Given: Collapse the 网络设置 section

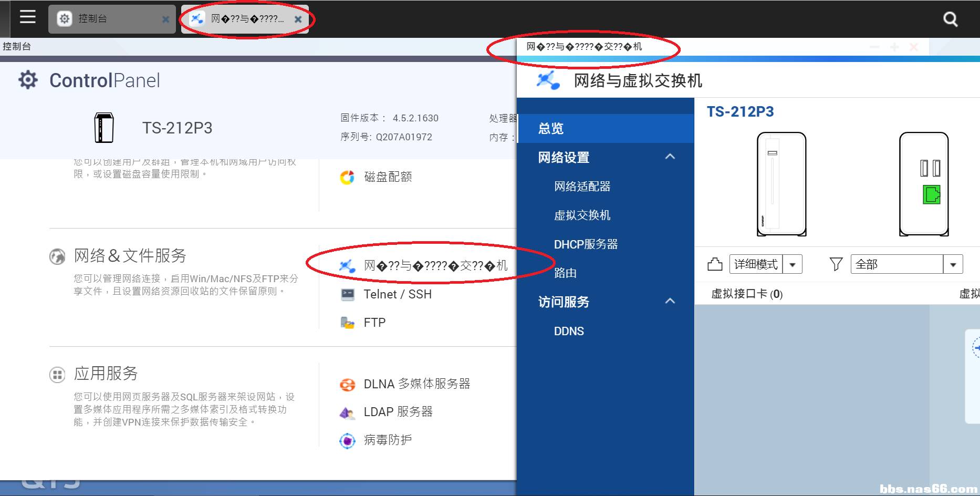Looking at the screenshot, I should point(670,157).
